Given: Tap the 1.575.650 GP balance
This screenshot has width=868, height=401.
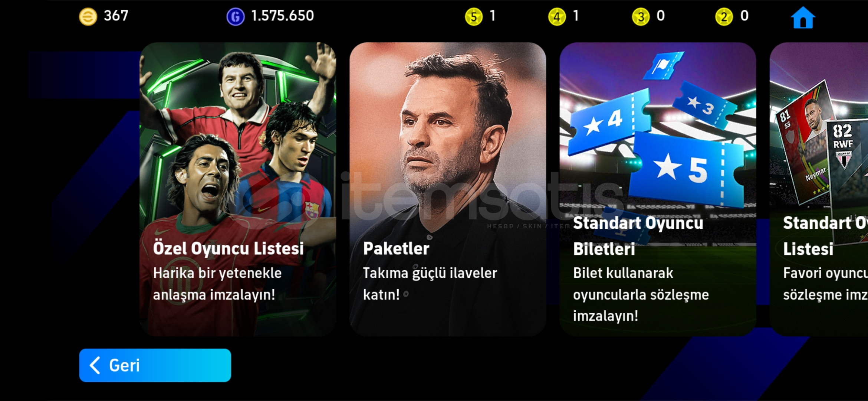Looking at the screenshot, I should point(282,16).
